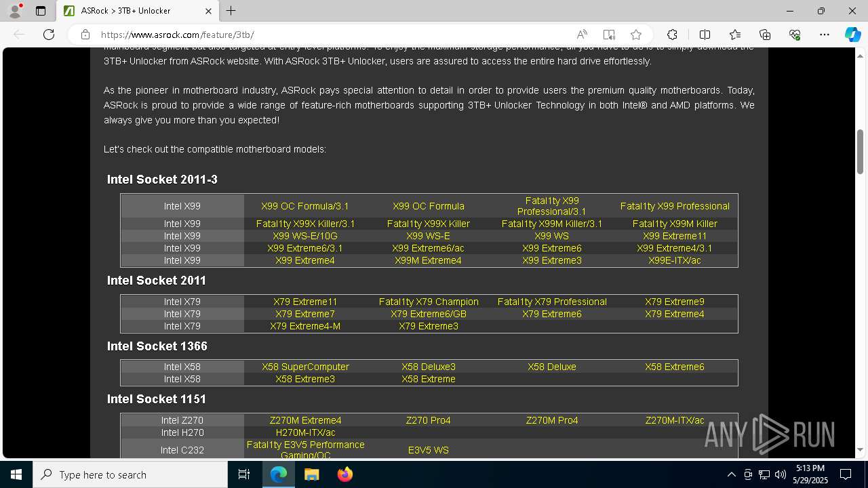Show hidden system tray icons
The height and width of the screenshot is (488, 868).
pyautogui.click(x=731, y=474)
